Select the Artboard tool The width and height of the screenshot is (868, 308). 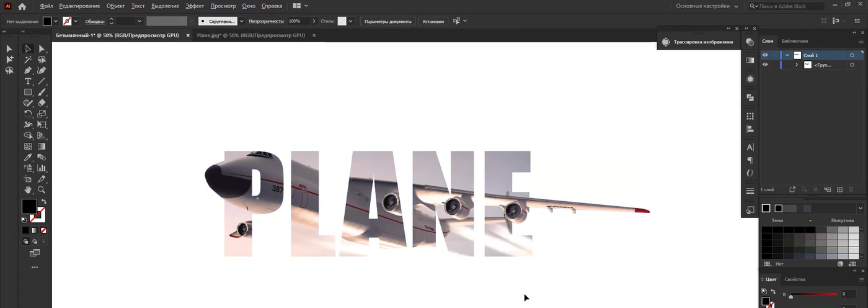28,179
